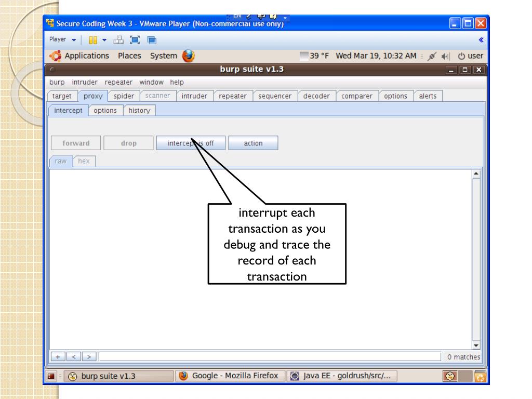Open the help menu in burp suite
This screenshot has height=399, width=532.
point(177,83)
